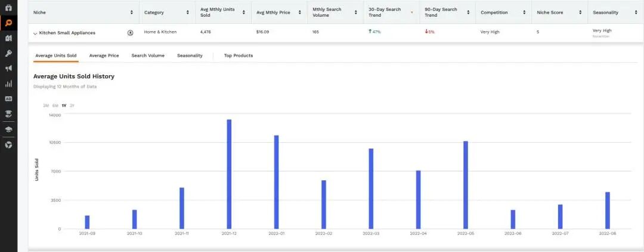Sort by the Competition column
Image resolution: width=644 pixels, height=252 pixels.
pyautogui.click(x=524, y=13)
